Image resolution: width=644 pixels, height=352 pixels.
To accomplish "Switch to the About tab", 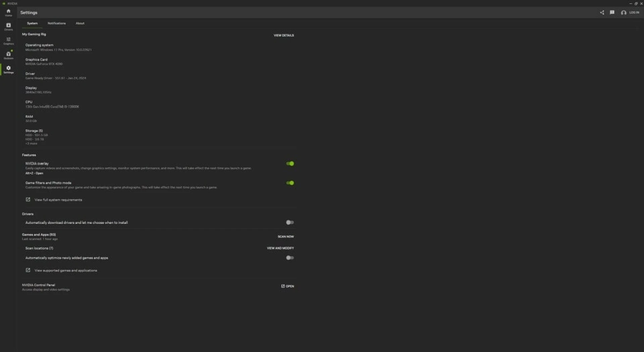I will (x=80, y=23).
